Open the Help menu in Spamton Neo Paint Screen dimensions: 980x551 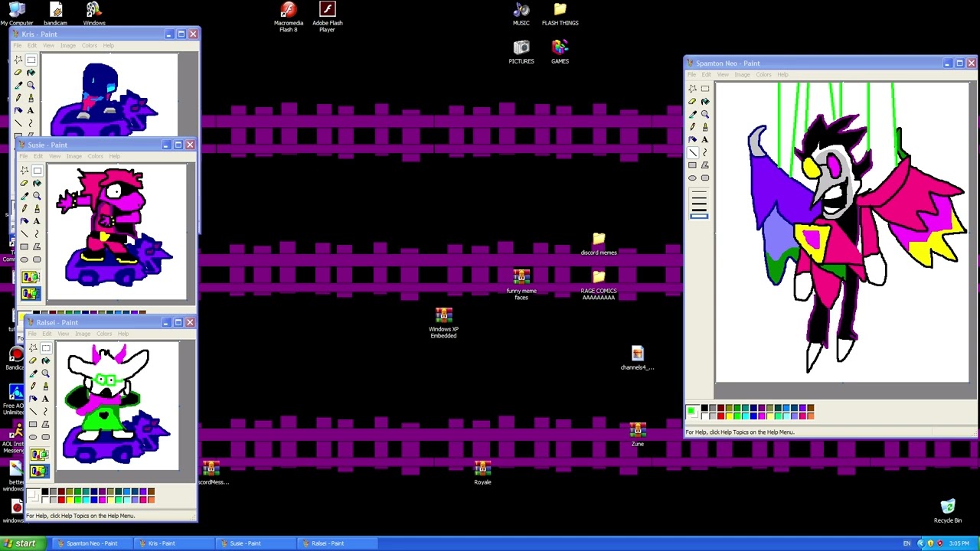click(782, 74)
